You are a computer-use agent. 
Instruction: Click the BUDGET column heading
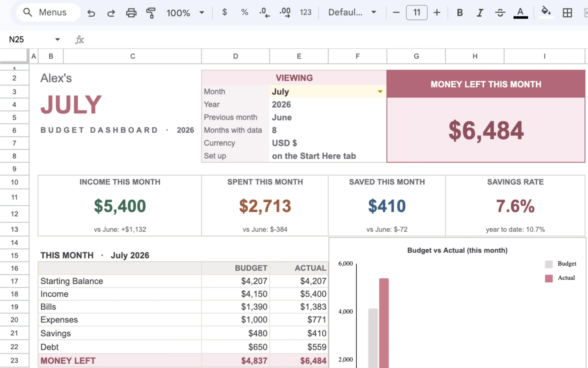point(251,268)
